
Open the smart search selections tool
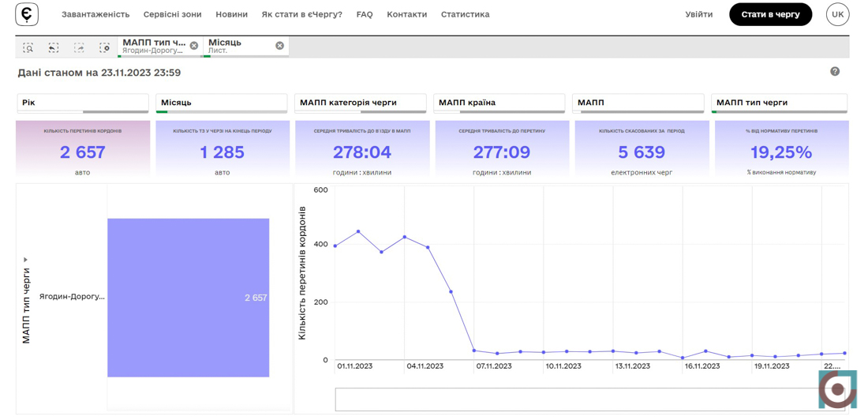(28, 47)
